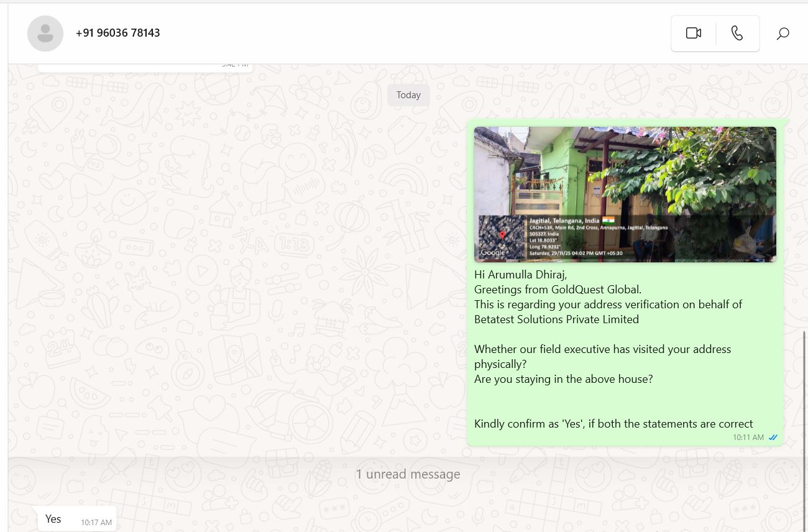808x532 pixels.
Task: Open contact info for +91 96036 78143
Action: tap(118, 33)
